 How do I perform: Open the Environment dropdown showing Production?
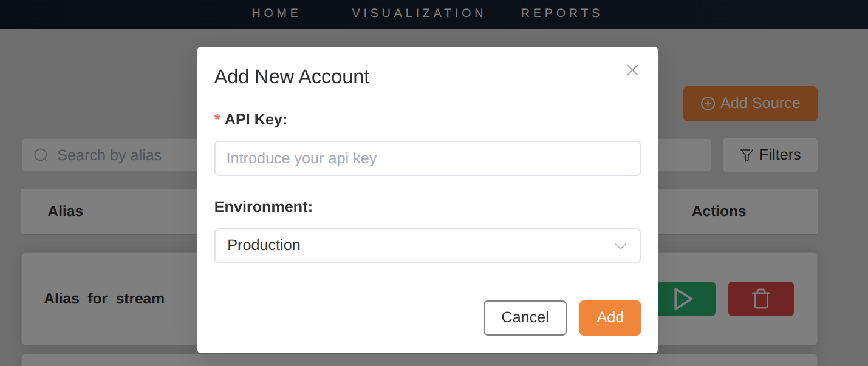(419, 246)
